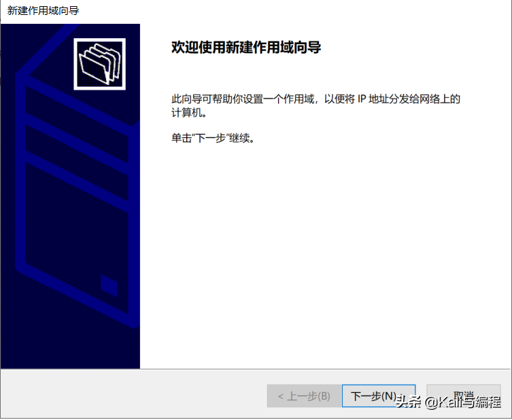Screen dimensions: 512x420
Task: Click the folders icon in wizard banner
Action: [99, 64]
